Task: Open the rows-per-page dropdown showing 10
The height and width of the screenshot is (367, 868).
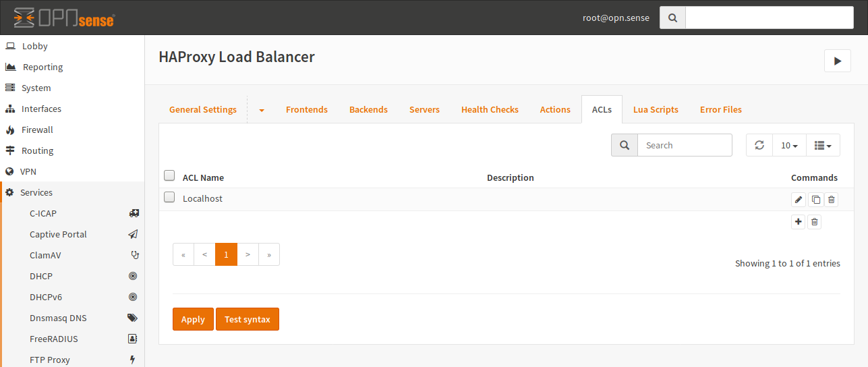Action: click(x=789, y=145)
